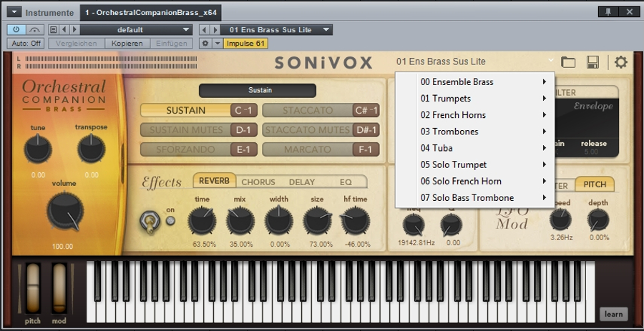This screenshot has height=331, width=644.
Task: Click the Impulse 61 label
Action: [245, 43]
